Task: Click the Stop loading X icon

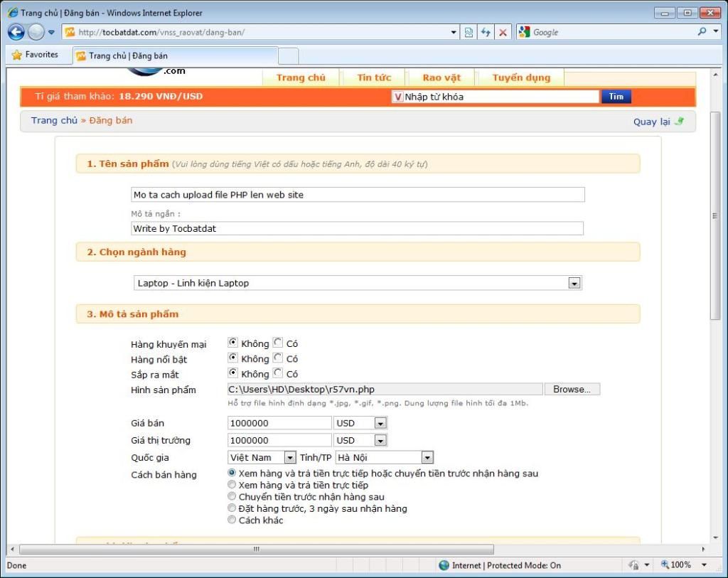Action: tap(503, 33)
